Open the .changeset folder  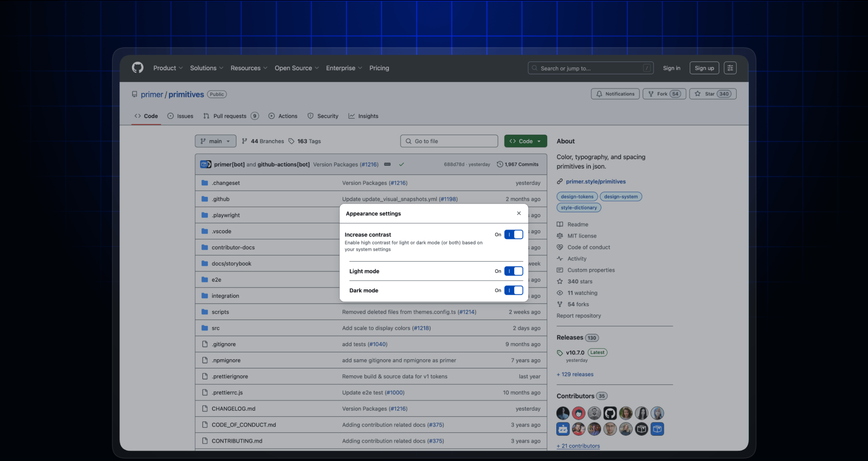coord(226,183)
